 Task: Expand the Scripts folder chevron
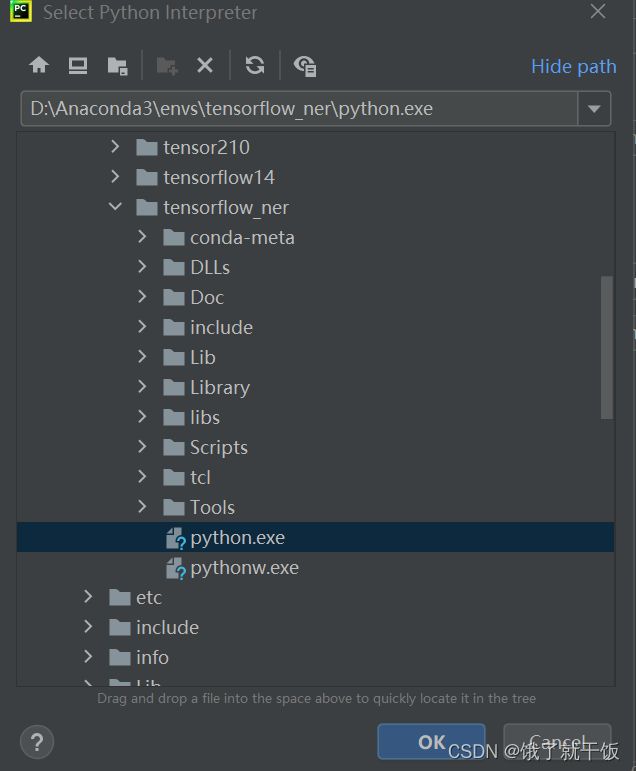[x=142, y=446]
